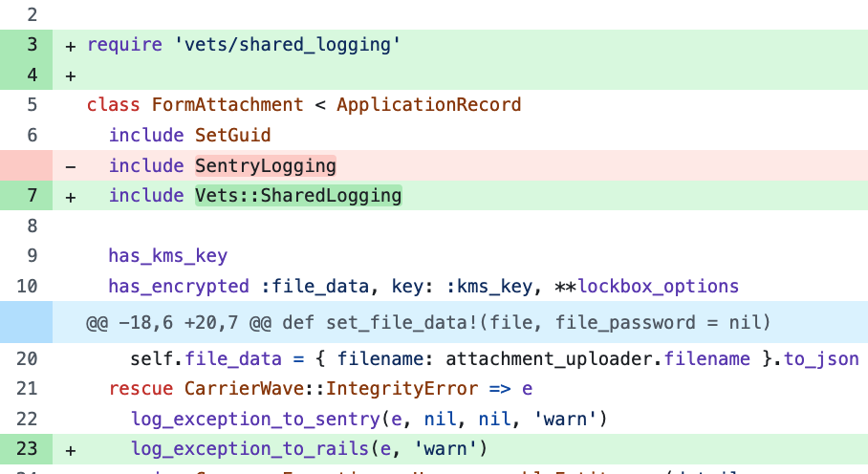868x474 pixels.
Task: Click the highlighted SentryLogging text
Action: 265,165
